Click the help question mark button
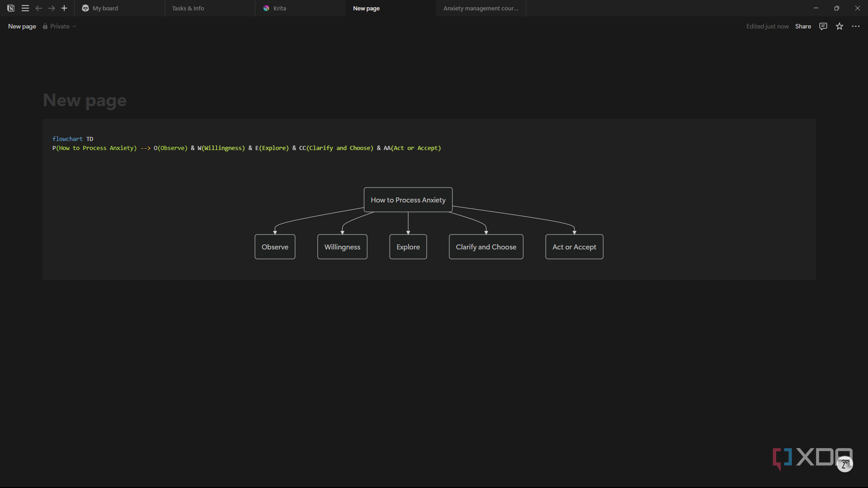Viewport: 868px width, 488px height. pos(844,464)
